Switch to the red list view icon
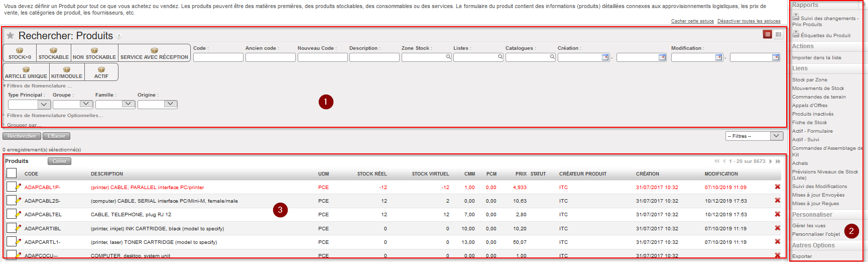 (767, 34)
